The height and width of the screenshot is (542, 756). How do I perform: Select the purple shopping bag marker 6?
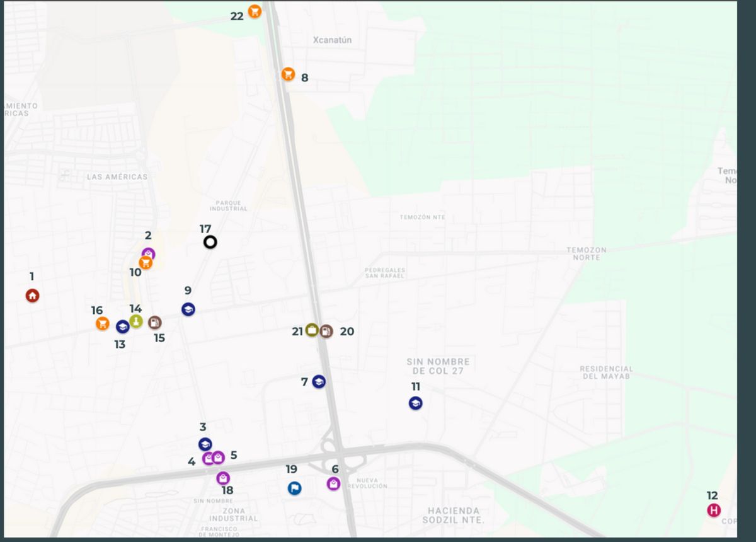tap(333, 483)
